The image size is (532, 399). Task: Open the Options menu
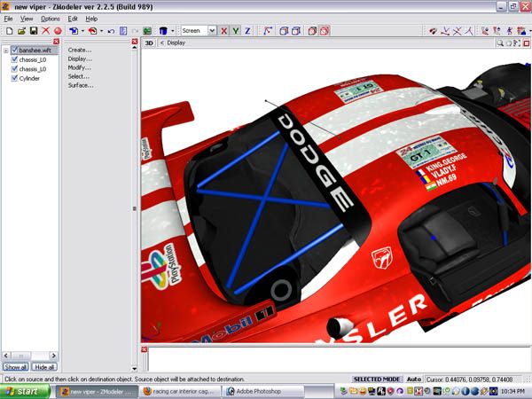coord(51,18)
